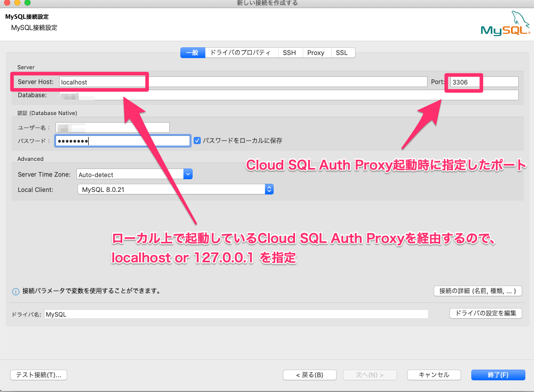Viewport: 534px width, 392px height.
Task: Click the 終了(F) button
Action: tap(498, 375)
